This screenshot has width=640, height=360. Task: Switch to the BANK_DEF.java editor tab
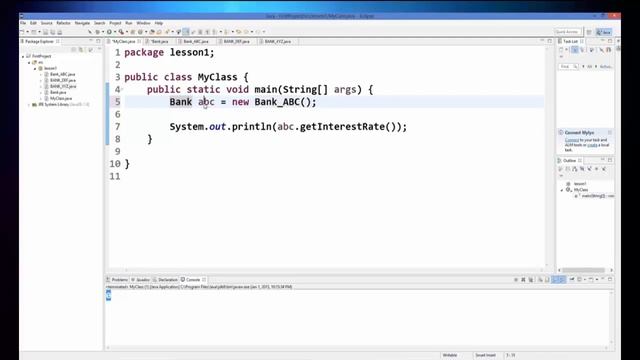point(236,42)
